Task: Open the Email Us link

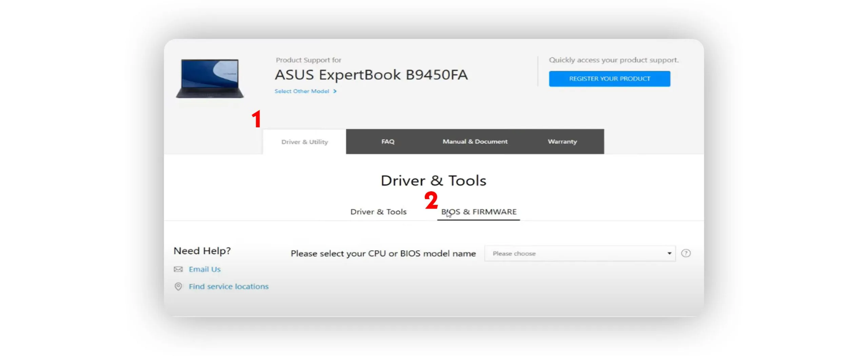Action: [204, 269]
